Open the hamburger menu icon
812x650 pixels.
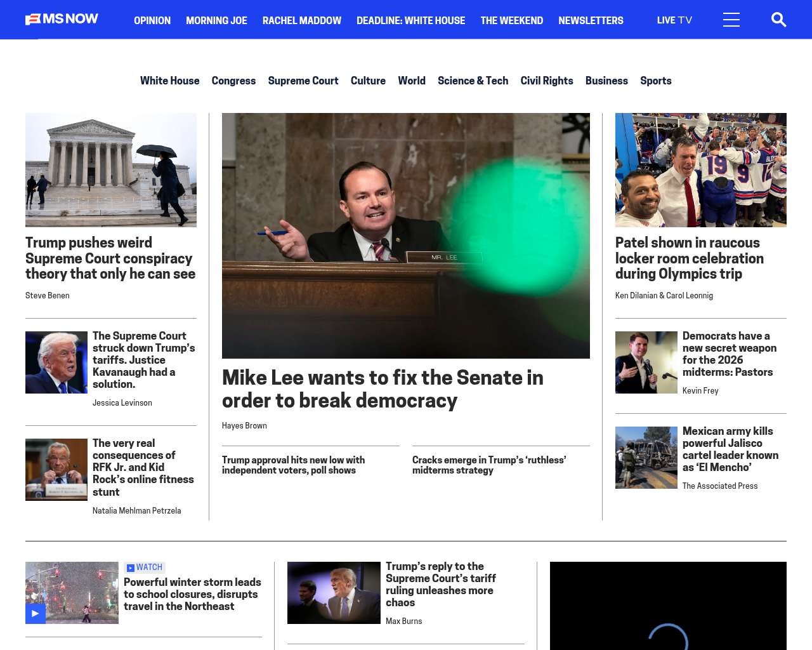731,20
